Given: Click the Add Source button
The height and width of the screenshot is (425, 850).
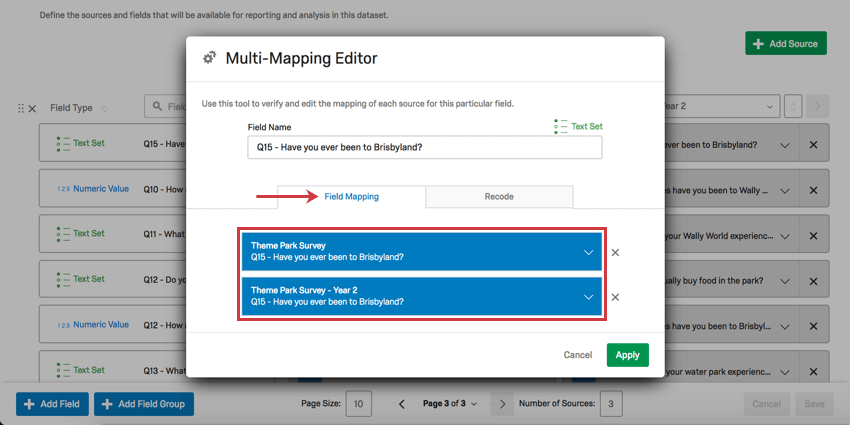Looking at the screenshot, I should [786, 43].
